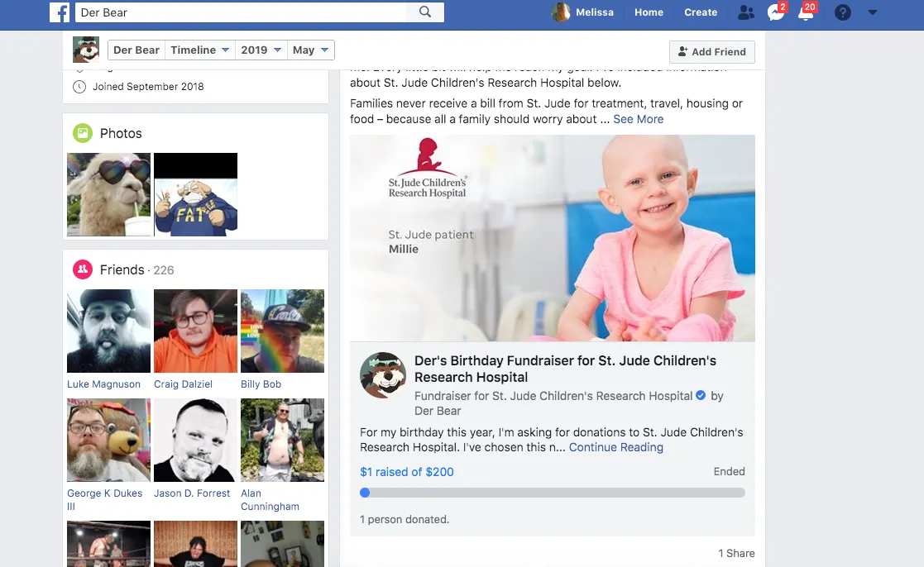The width and height of the screenshot is (924, 567).
Task: Click the '1 person donated.' text
Action: 405,519
